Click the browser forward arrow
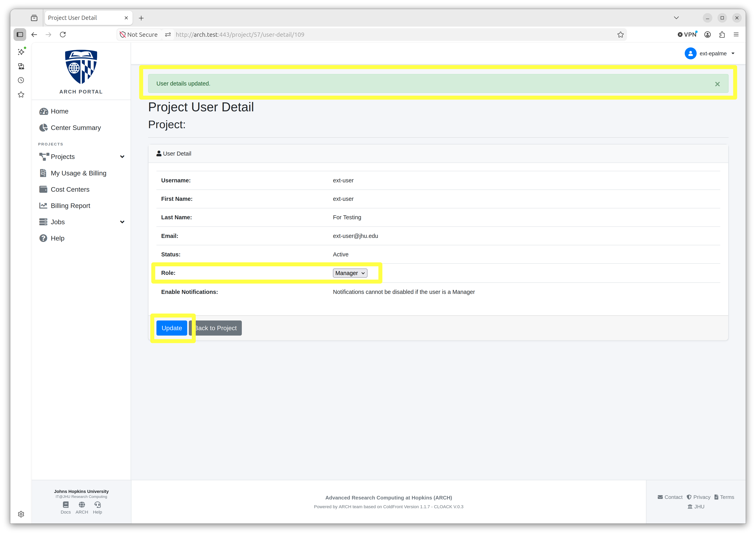The width and height of the screenshot is (756, 535). point(48,35)
